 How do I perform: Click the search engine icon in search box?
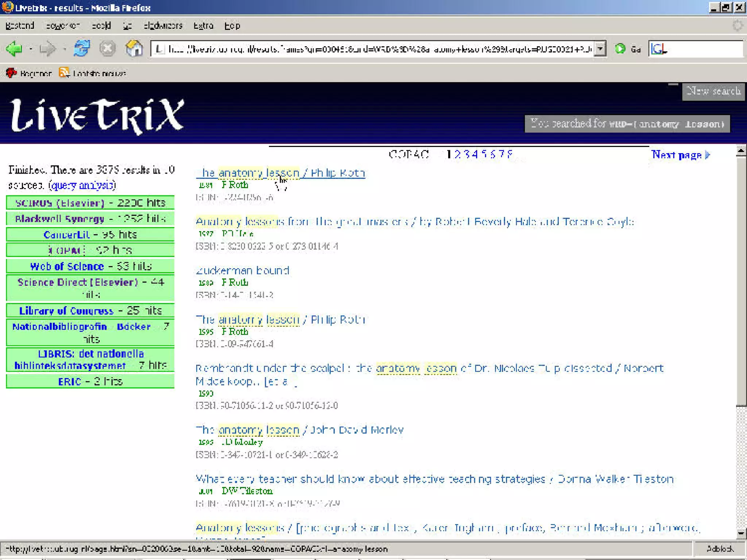coord(658,48)
